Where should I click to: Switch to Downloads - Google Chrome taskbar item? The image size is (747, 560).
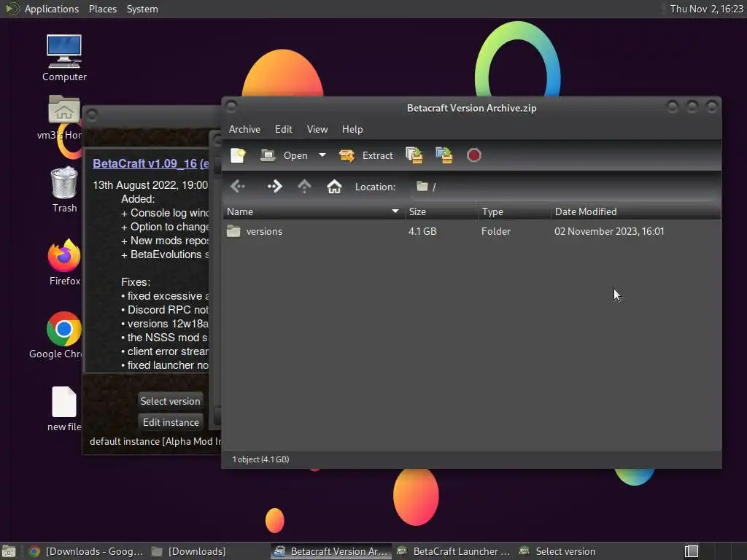click(x=85, y=551)
